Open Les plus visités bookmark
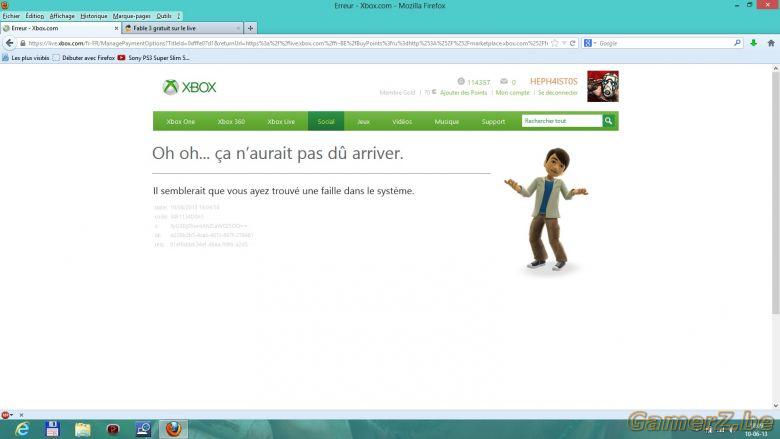This screenshot has width=780, height=439. (25, 58)
